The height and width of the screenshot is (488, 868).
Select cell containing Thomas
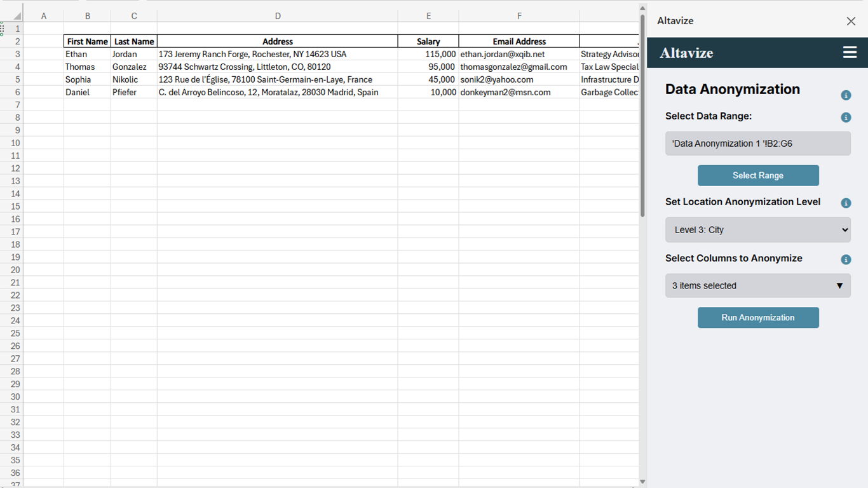pyautogui.click(x=87, y=67)
